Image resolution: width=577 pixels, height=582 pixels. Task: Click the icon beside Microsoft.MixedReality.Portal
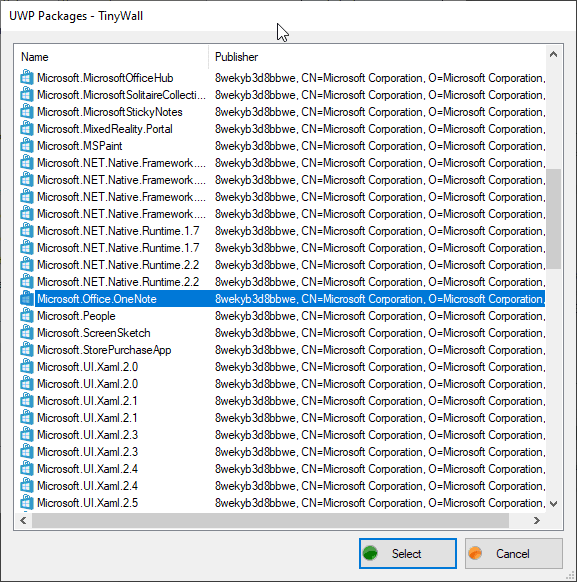click(26, 129)
